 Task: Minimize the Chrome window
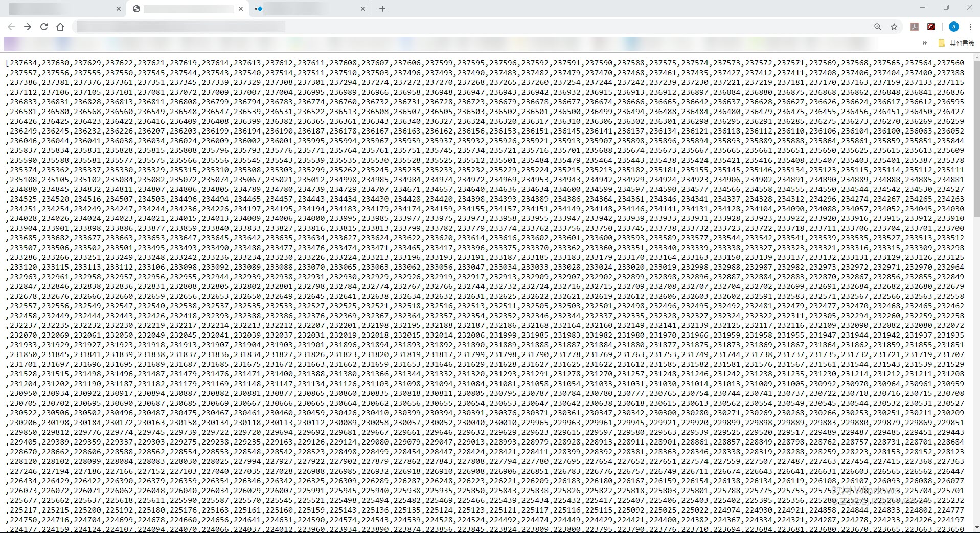pos(923,7)
